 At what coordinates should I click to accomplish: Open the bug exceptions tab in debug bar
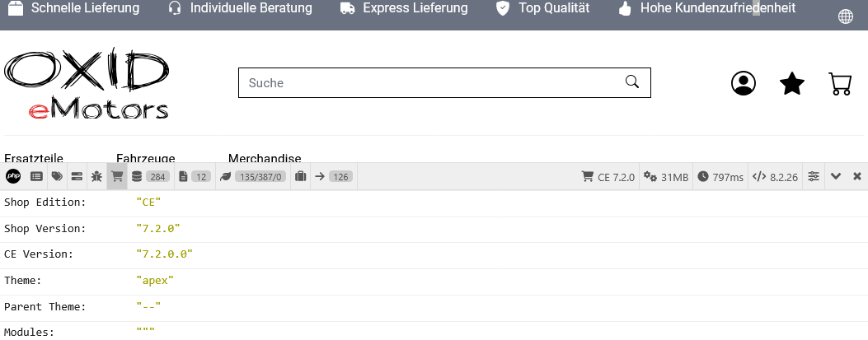pyautogui.click(x=96, y=176)
